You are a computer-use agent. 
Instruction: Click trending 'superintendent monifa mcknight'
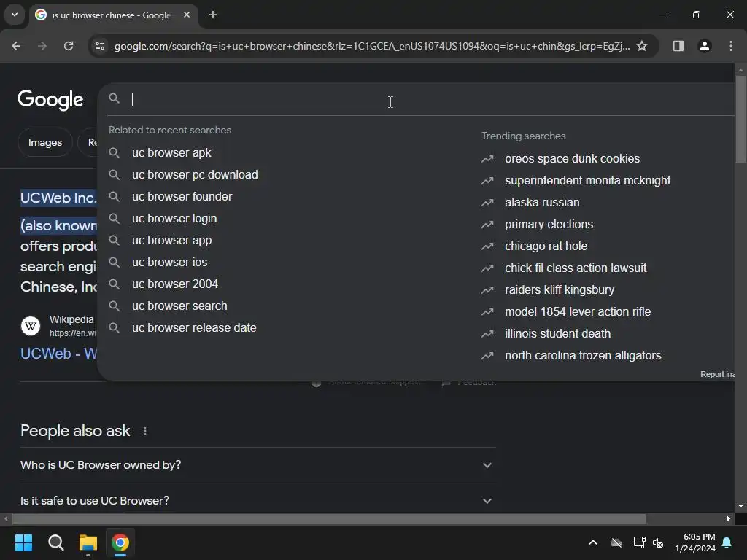pos(587,181)
